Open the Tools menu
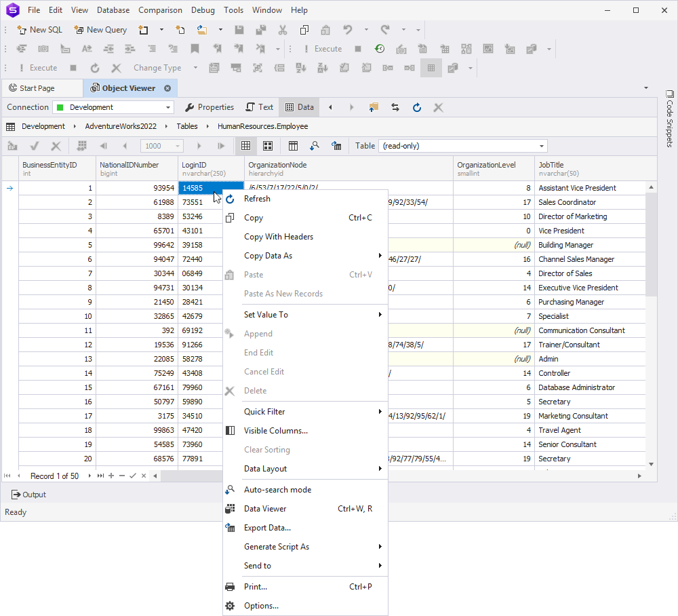Image resolution: width=678 pixels, height=616 pixels. click(x=233, y=10)
